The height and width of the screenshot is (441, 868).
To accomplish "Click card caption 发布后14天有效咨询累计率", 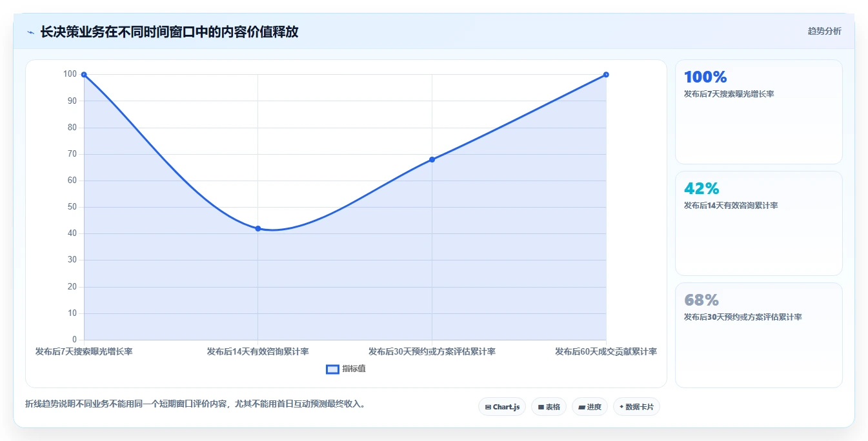I will pos(731,206).
